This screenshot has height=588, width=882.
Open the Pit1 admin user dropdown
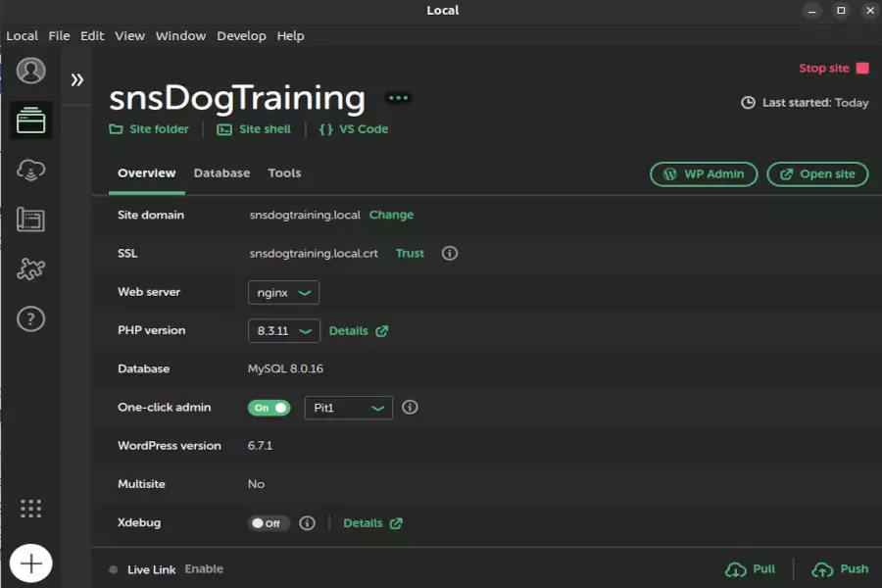pos(348,408)
